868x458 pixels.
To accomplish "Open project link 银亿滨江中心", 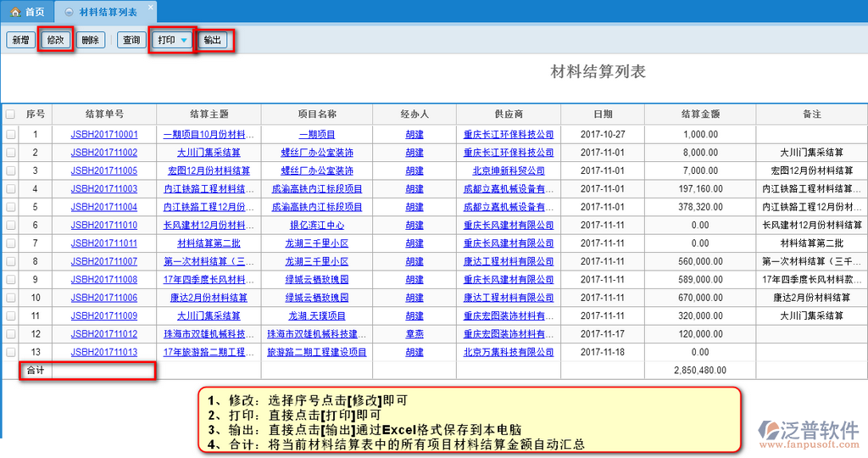I will pos(317,226).
